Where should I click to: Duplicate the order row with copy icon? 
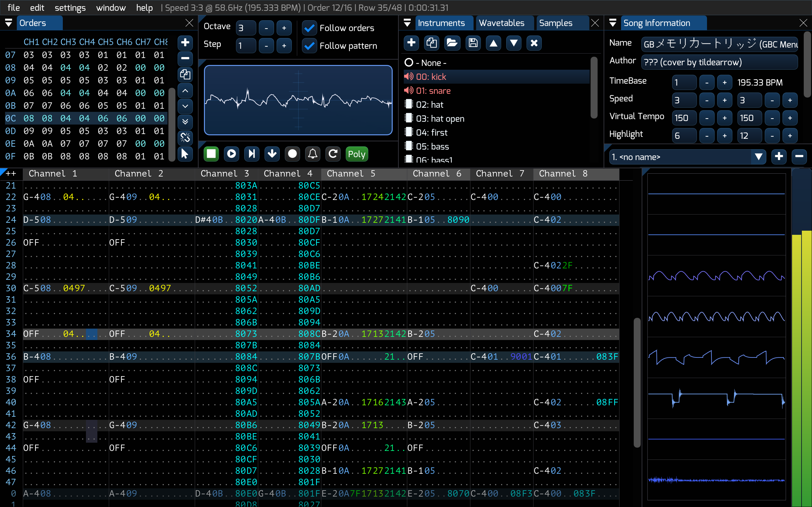point(185,74)
